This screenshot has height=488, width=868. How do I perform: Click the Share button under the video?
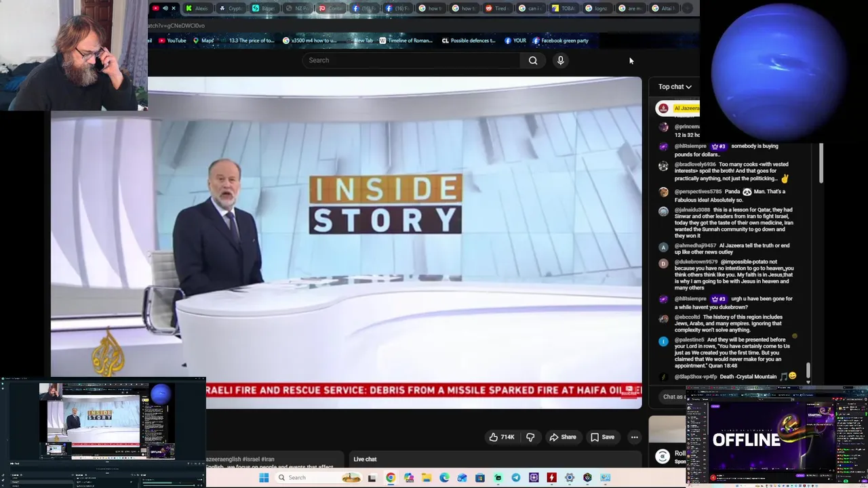(x=563, y=437)
